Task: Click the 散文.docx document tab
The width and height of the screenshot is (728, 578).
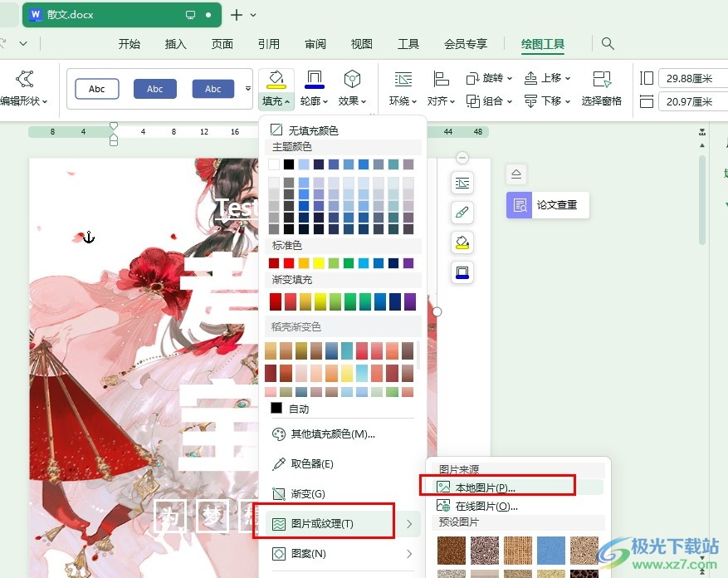Action: [x=122, y=15]
